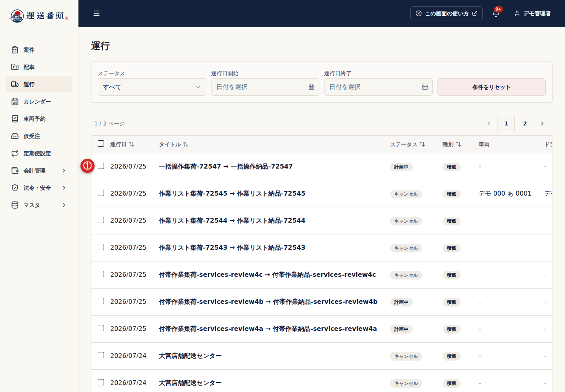565x392 pixels.
Task: Go to the previous page arrow
Action: tap(489, 123)
